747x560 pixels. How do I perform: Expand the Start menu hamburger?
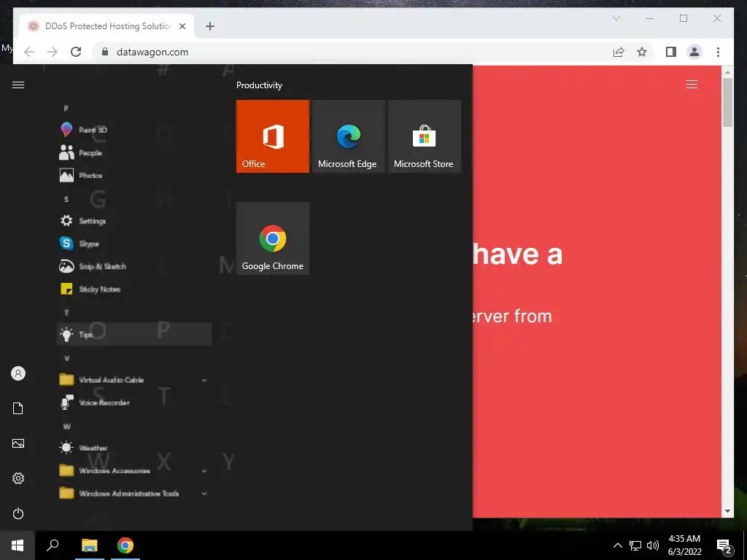coord(18,85)
